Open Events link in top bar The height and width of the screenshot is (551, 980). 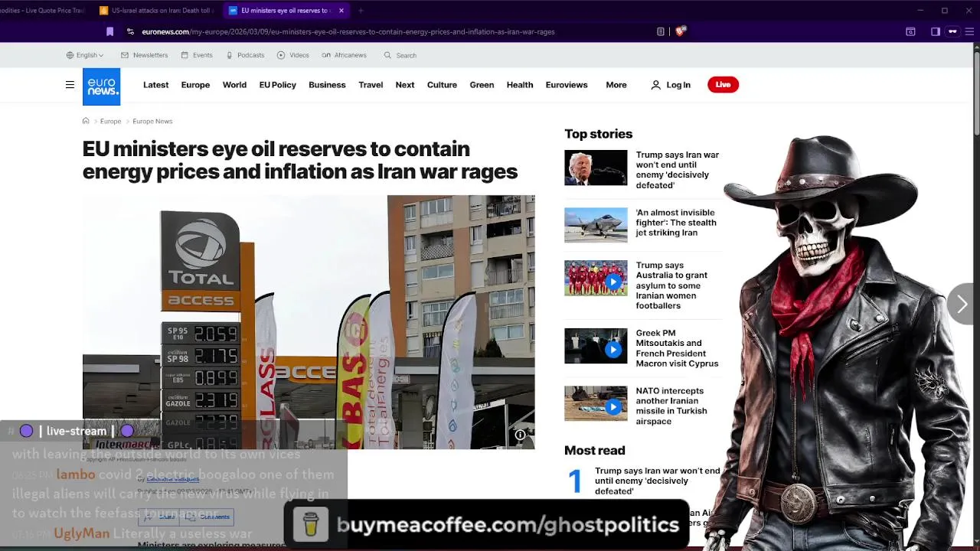coord(197,55)
